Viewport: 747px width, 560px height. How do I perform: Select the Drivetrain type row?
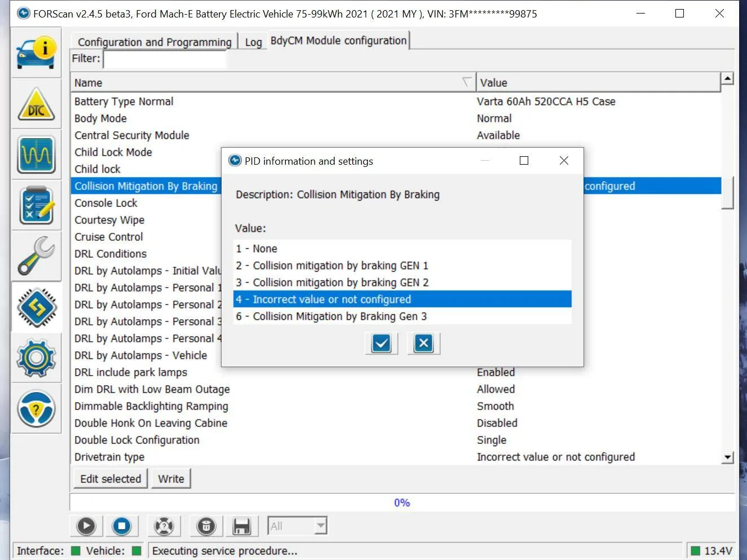[x=396, y=457]
